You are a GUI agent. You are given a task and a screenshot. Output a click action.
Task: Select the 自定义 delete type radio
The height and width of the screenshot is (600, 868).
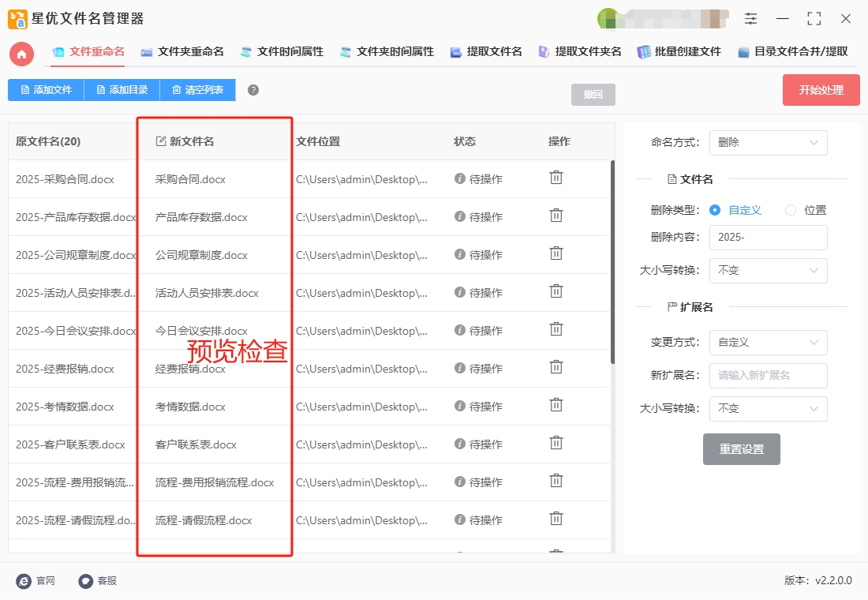(x=715, y=210)
